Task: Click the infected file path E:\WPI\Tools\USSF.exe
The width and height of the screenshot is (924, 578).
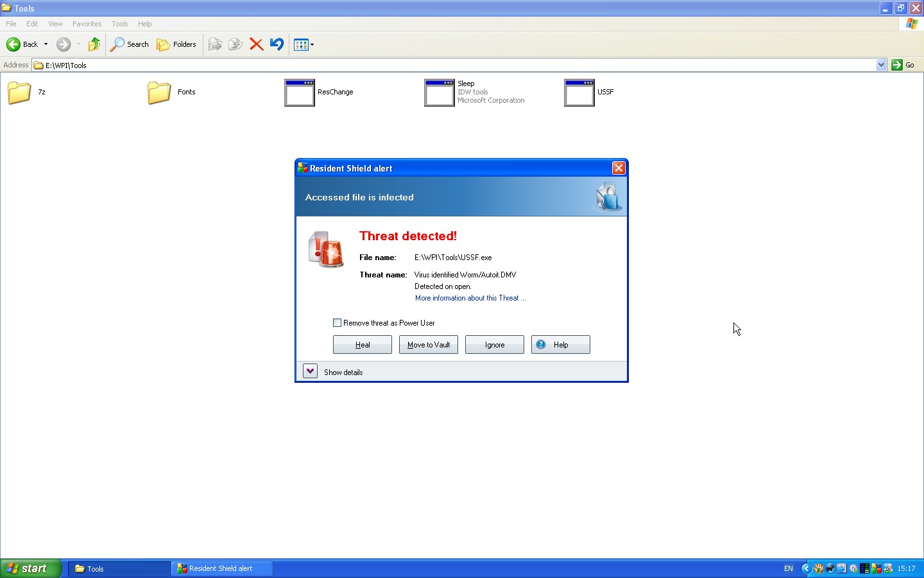Action: point(453,258)
